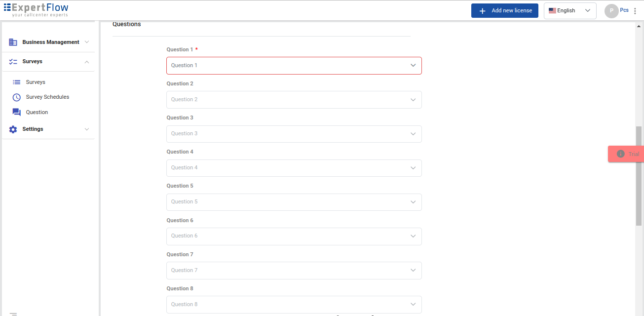The height and width of the screenshot is (316, 644).
Task: Open the Question 1 dropdown
Action: pos(294,66)
